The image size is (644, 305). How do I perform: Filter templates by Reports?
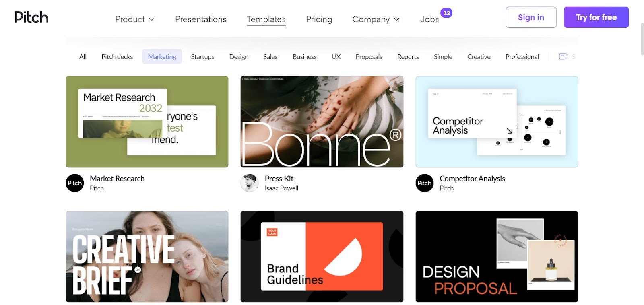point(408,57)
